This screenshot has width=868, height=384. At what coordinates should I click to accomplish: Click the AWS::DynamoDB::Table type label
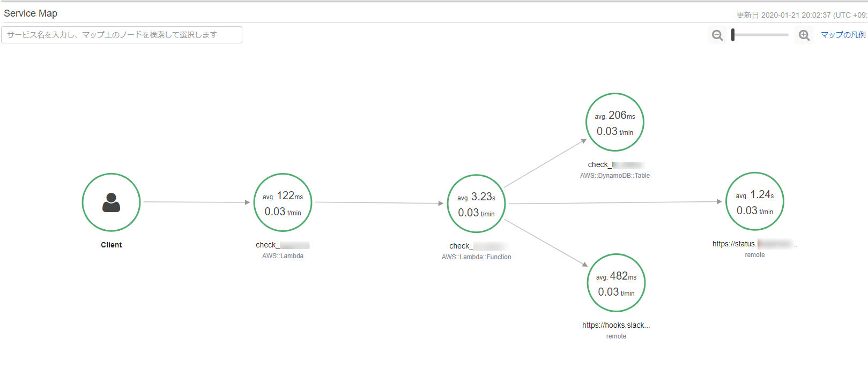tap(614, 176)
